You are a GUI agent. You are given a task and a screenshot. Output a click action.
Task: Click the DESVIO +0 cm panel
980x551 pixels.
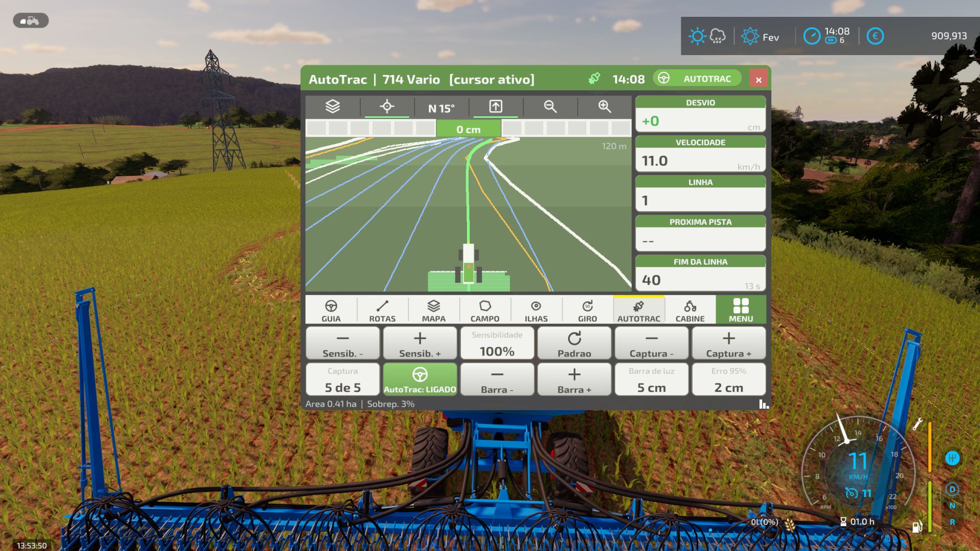point(700,115)
